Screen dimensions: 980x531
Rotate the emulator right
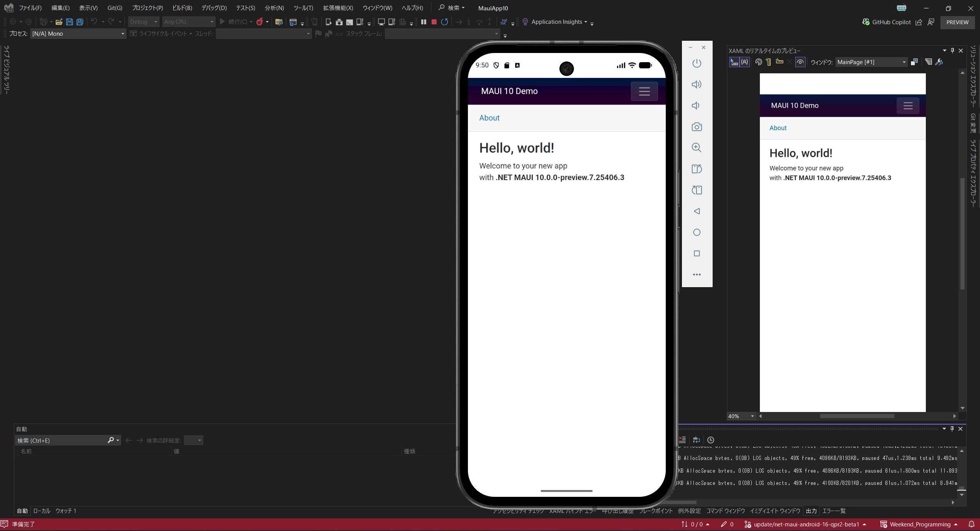point(696,190)
